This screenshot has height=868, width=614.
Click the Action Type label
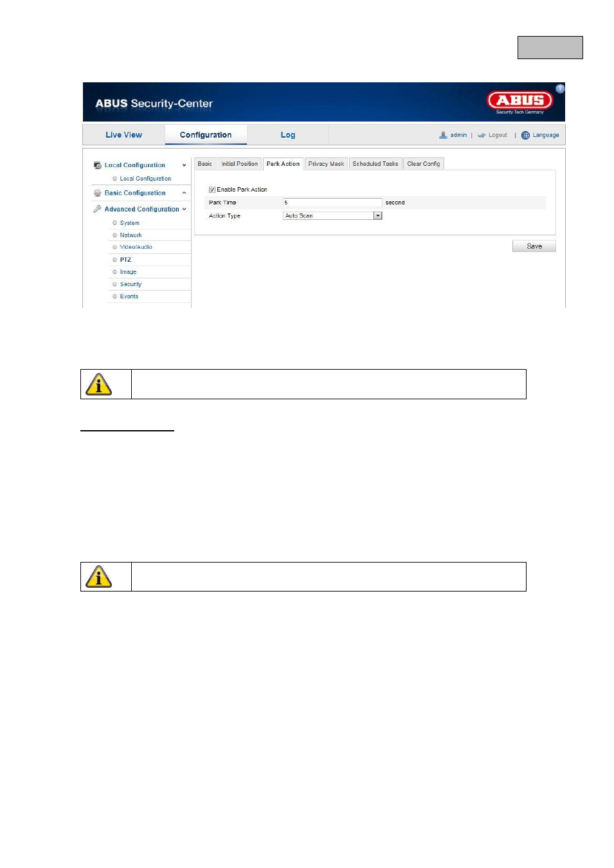click(x=225, y=216)
